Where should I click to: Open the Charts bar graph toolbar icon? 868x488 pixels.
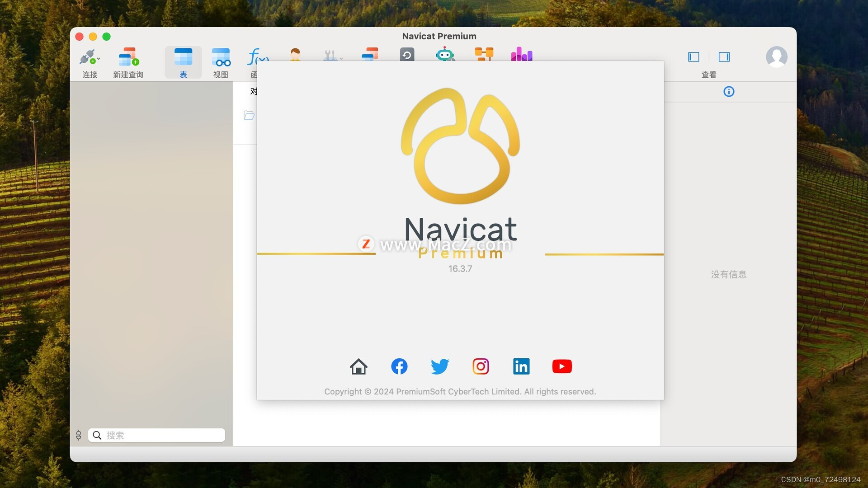[x=522, y=54]
